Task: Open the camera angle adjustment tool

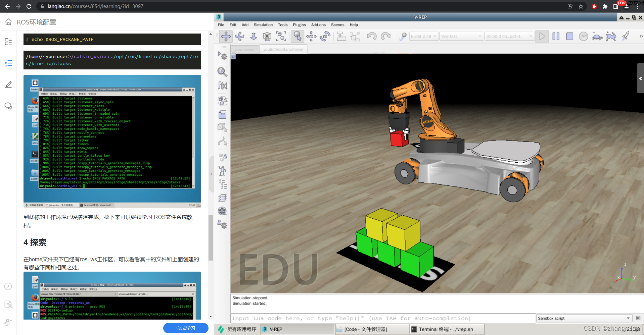Action: click(267, 36)
